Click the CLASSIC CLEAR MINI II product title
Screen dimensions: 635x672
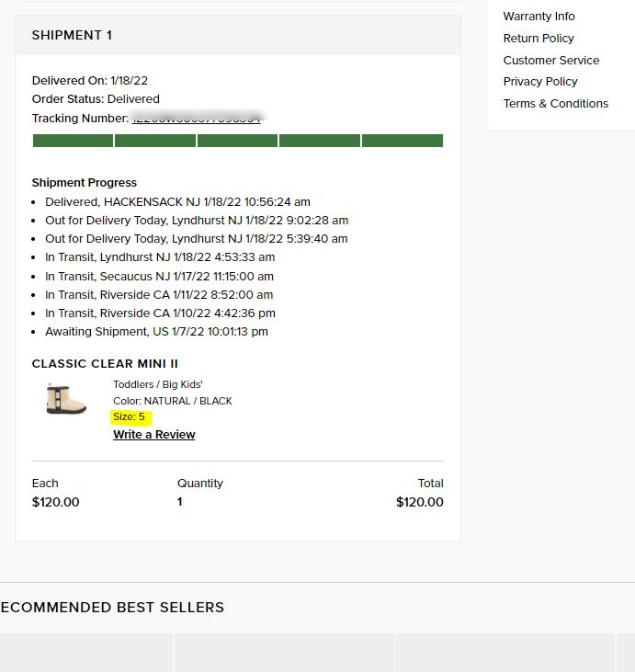pyautogui.click(x=105, y=364)
